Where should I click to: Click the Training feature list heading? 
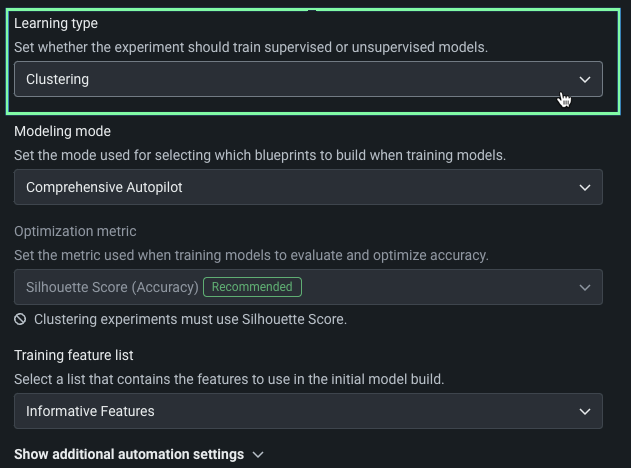pos(73,355)
